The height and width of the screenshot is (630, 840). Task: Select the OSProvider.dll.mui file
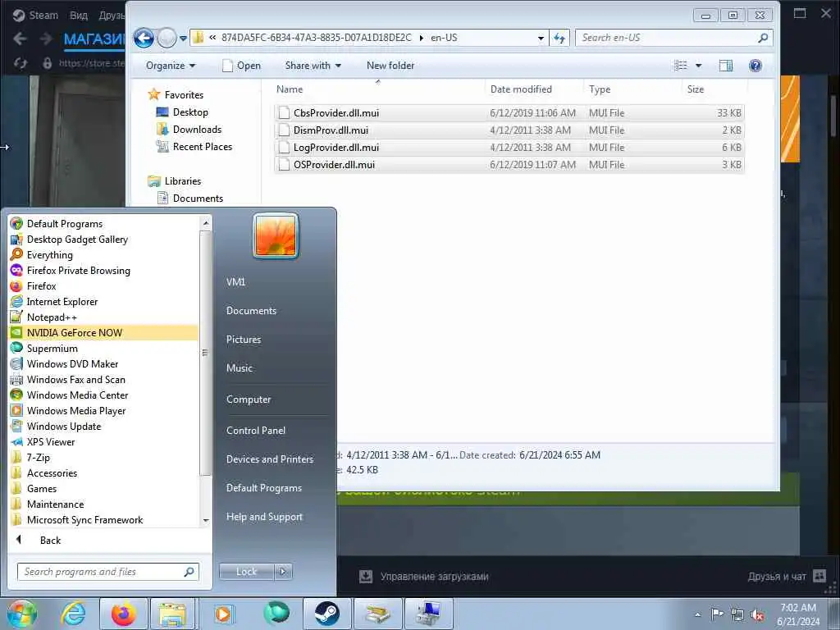coord(509,164)
